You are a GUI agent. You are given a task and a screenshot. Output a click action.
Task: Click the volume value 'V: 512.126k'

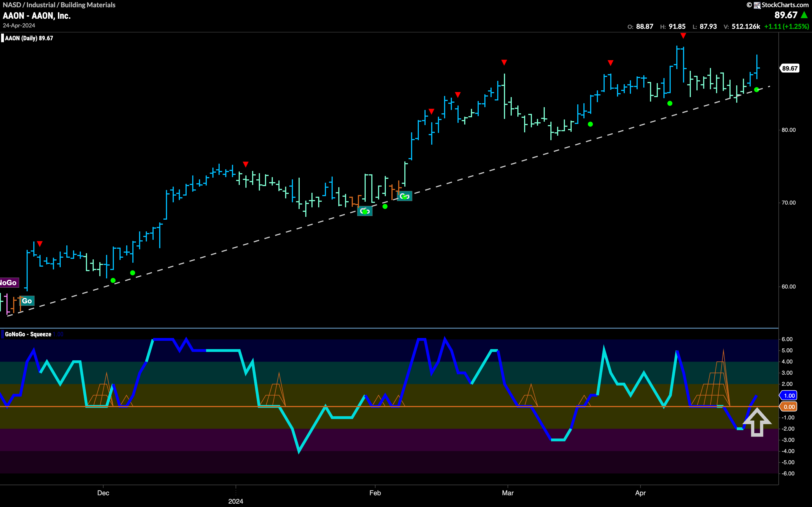(x=742, y=27)
